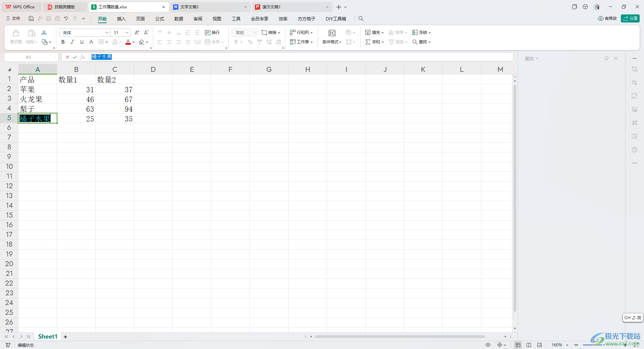Viewport: 644px width, 349px height.
Task: Switch to page layout view in status bar
Action: pyautogui.click(x=529, y=345)
